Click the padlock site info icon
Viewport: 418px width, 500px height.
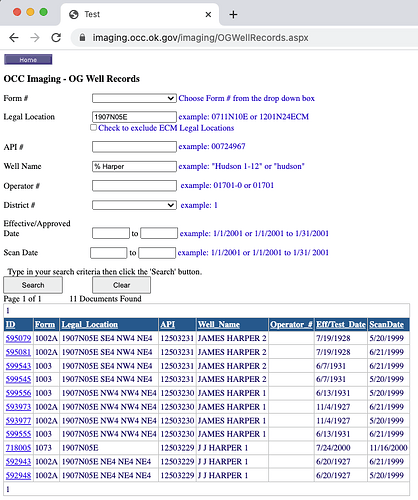tap(82, 37)
